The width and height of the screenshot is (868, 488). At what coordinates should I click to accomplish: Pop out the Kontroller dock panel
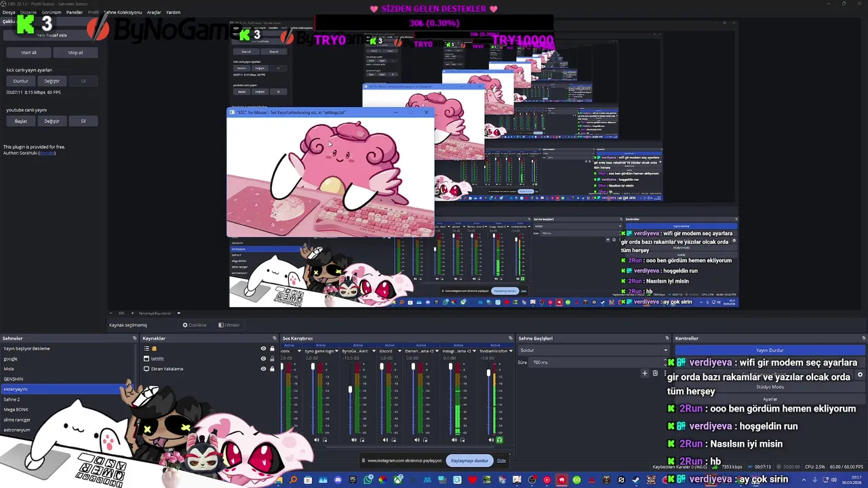(x=864, y=338)
